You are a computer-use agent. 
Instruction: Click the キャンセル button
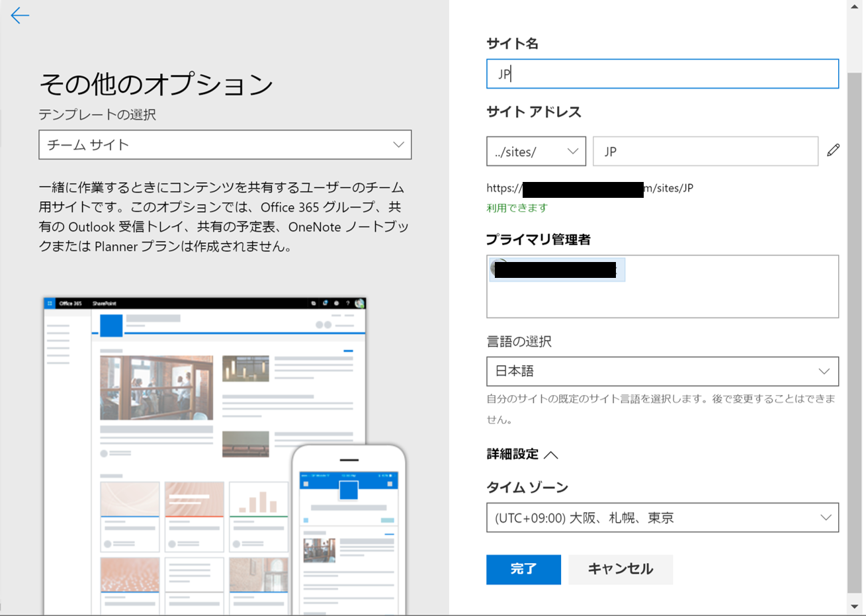pyautogui.click(x=621, y=569)
